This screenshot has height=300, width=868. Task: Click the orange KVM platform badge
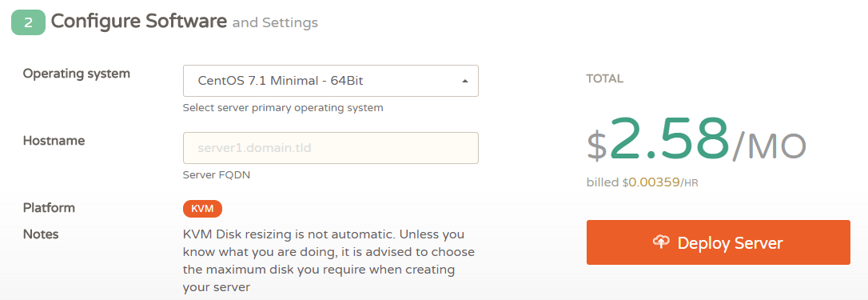202,209
